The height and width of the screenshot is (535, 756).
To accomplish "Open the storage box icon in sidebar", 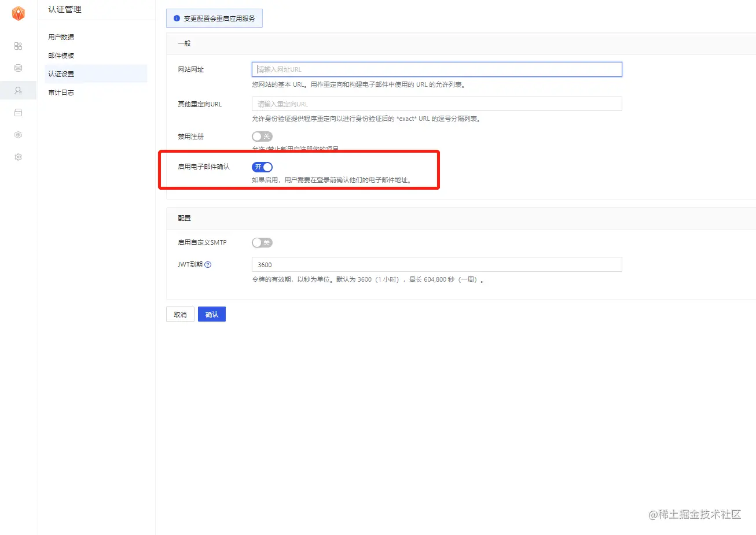I will 18,113.
